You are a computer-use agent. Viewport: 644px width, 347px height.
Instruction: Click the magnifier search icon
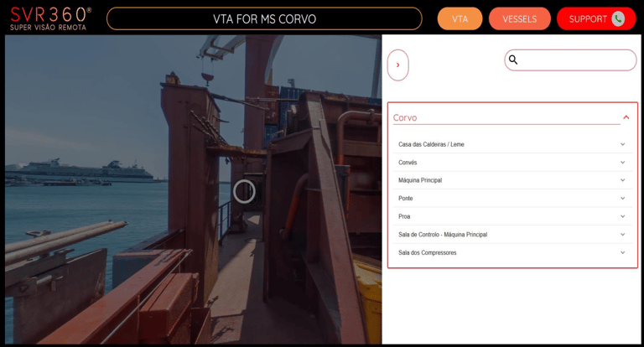pyautogui.click(x=513, y=60)
